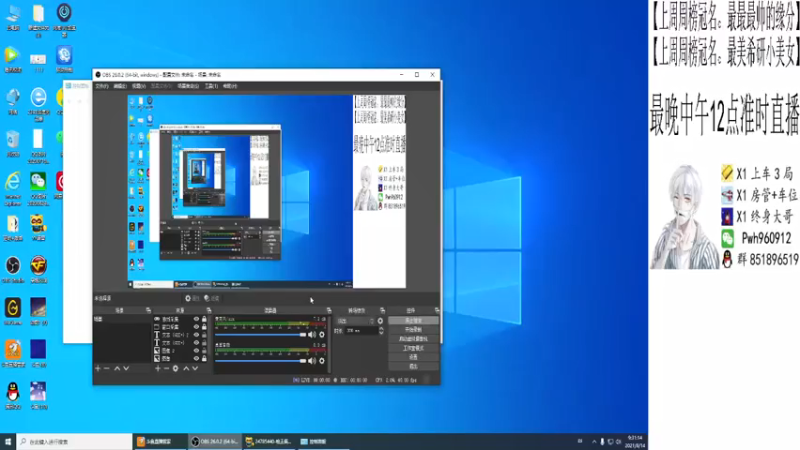Screen dimensions: 800x450
Task: Open the QQ penguin desktop icon
Action: [13, 395]
